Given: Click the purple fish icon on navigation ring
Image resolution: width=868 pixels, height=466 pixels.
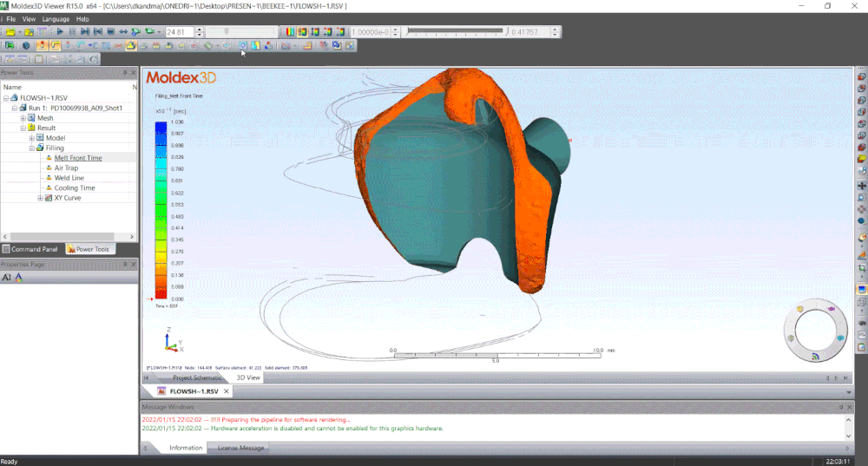Looking at the screenshot, I should coord(831,309).
